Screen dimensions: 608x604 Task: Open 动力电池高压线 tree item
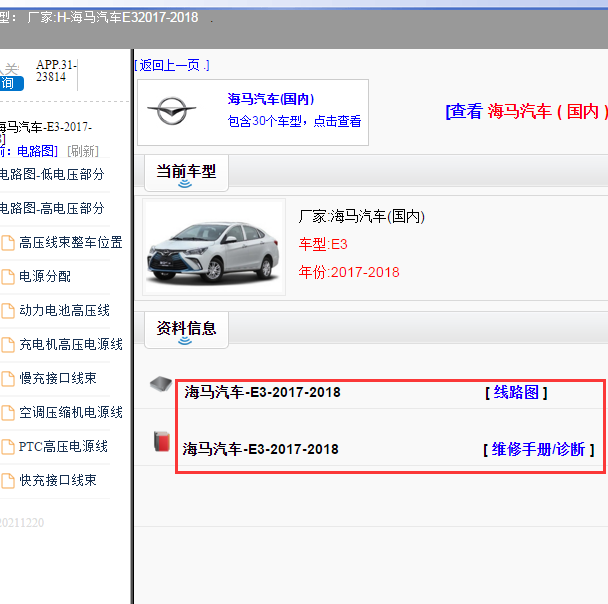(x=64, y=311)
